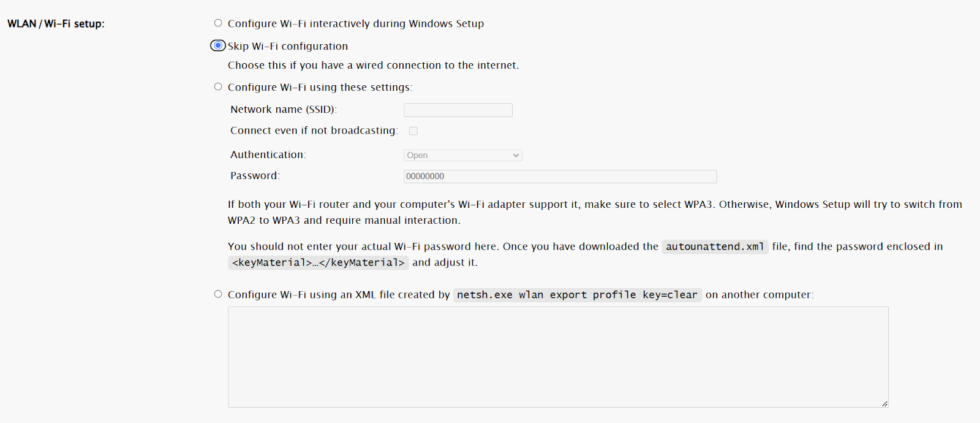Image resolution: width=980 pixels, height=423 pixels.
Task: Click the wired connection hint text under Skip Wi-Fi
Action: 373,66
